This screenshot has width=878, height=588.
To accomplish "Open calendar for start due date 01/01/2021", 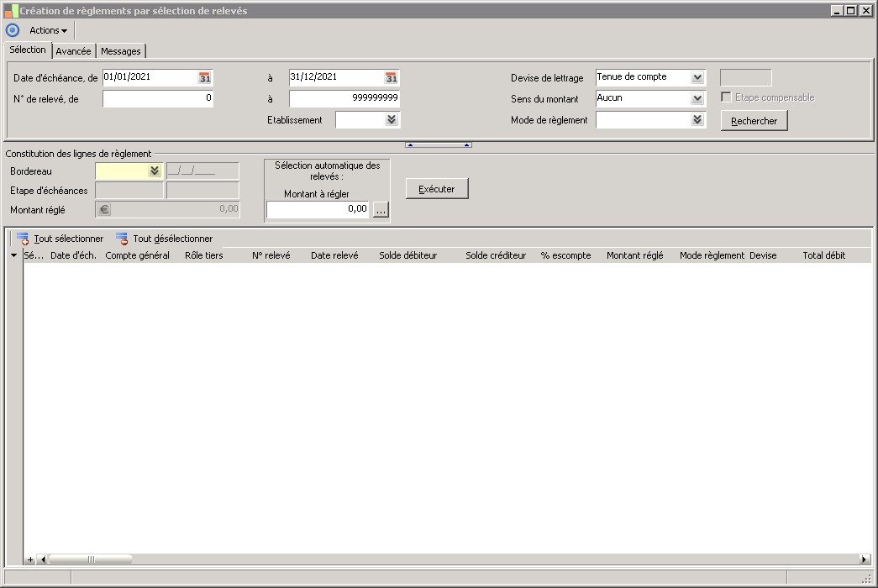I will (x=205, y=78).
